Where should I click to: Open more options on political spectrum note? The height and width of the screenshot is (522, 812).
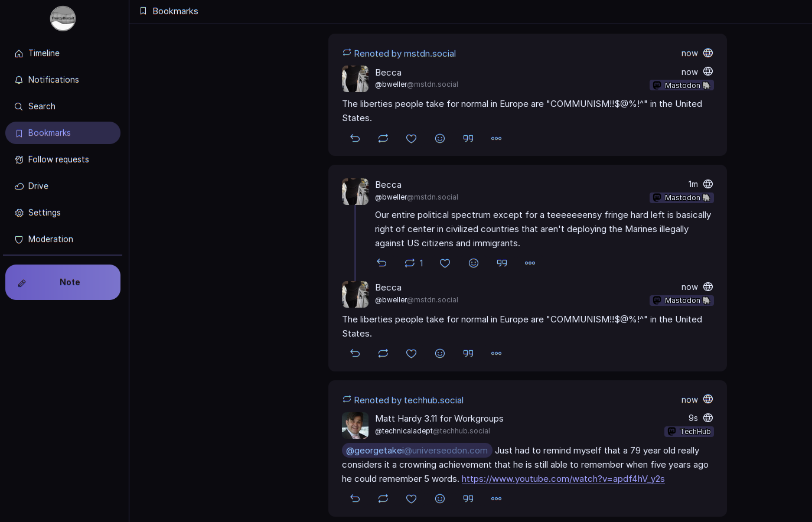530,263
